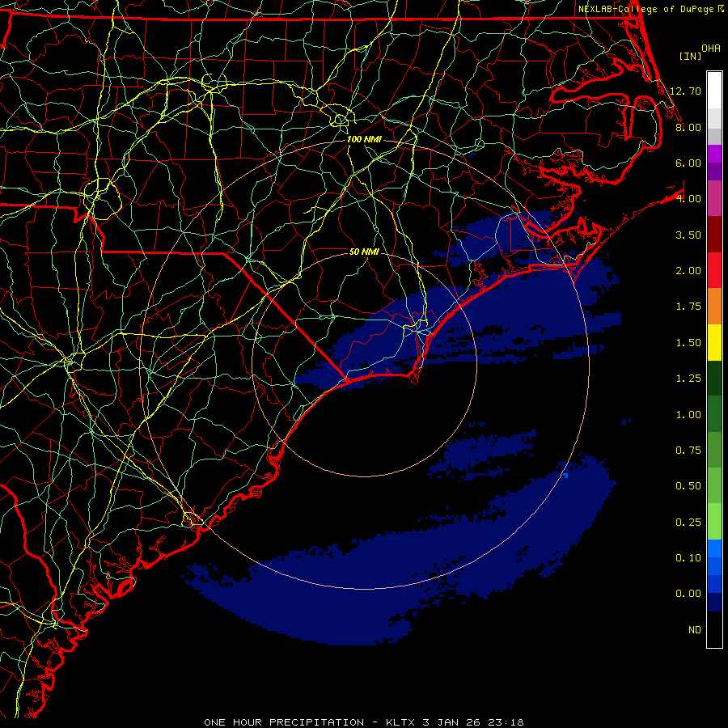Image resolution: width=728 pixels, height=728 pixels.
Task: Click the "3.50" legend value
Action: point(688,235)
